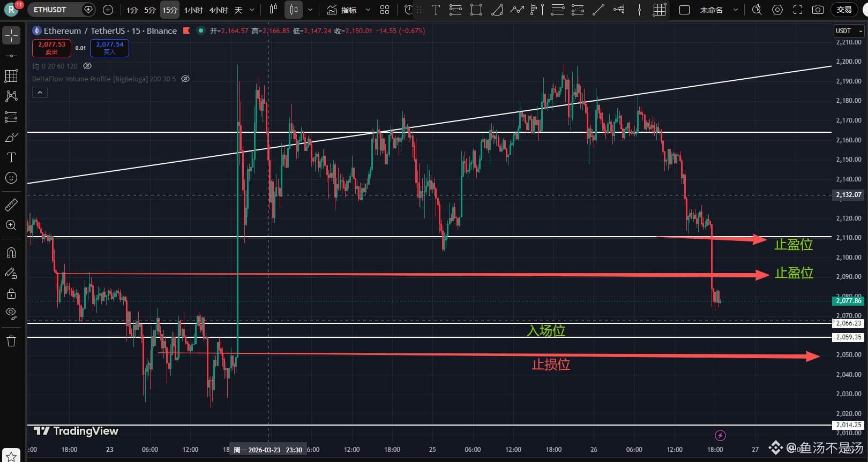Select the candlestick chart style button
868x462 pixels.
point(294,10)
